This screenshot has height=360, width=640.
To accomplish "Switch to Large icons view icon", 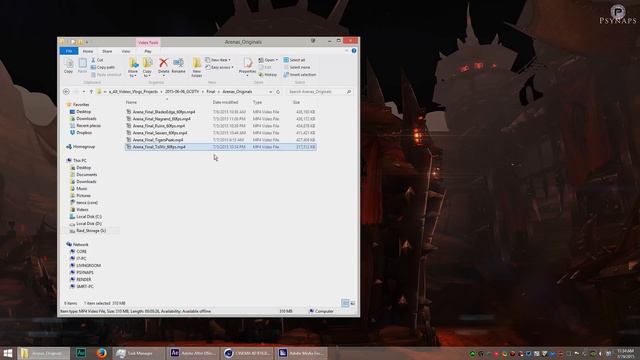I will point(353,303).
